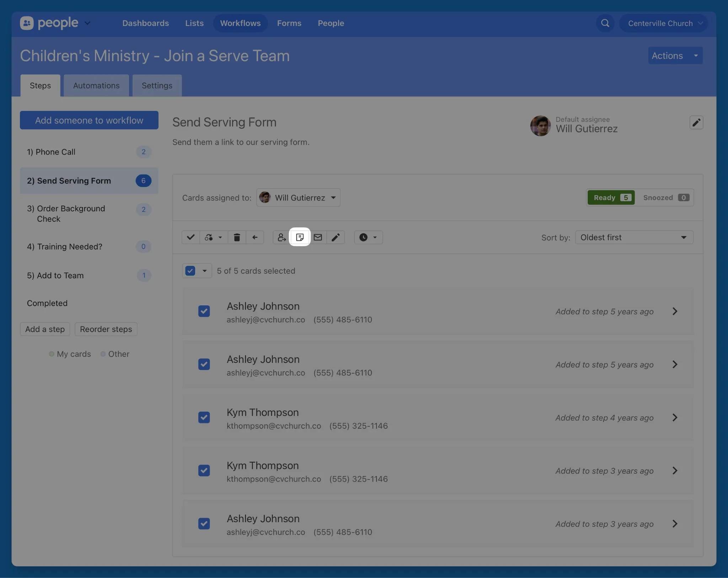Click the trash icon to remove cards
This screenshot has width=728, height=578.
click(x=237, y=237)
